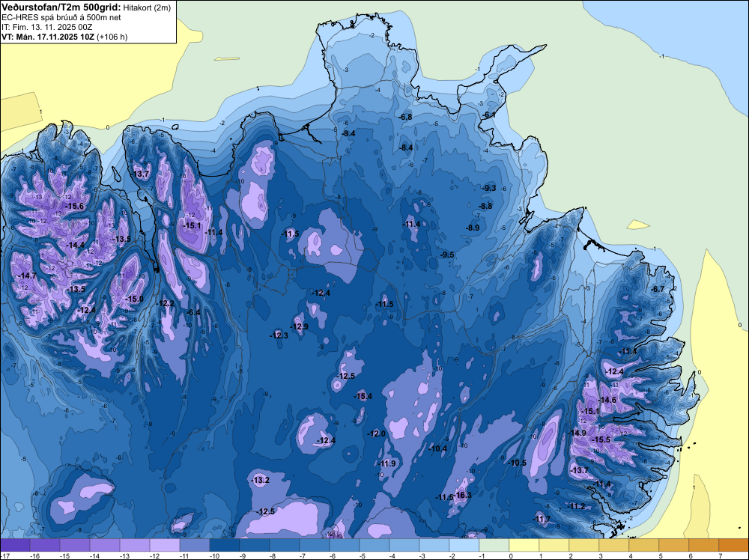
Task: Click the -16.3 temperature label
Action: tap(462, 495)
